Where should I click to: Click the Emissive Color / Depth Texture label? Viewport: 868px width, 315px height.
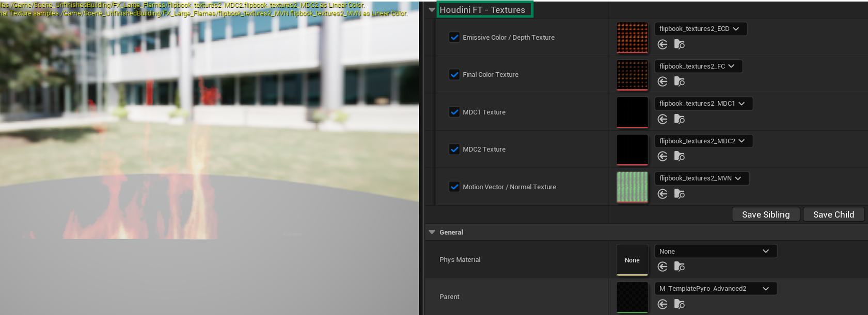coord(509,37)
